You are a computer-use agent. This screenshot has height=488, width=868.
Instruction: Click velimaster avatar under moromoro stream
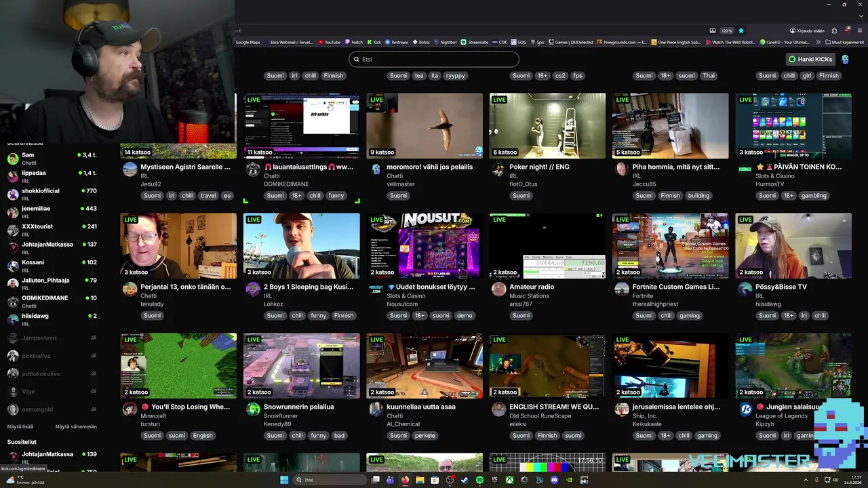point(376,169)
